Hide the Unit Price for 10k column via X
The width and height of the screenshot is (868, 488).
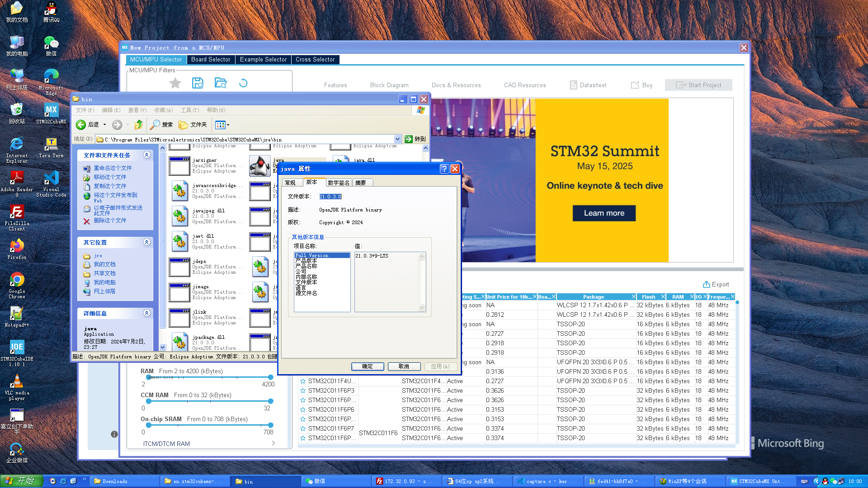(x=534, y=297)
